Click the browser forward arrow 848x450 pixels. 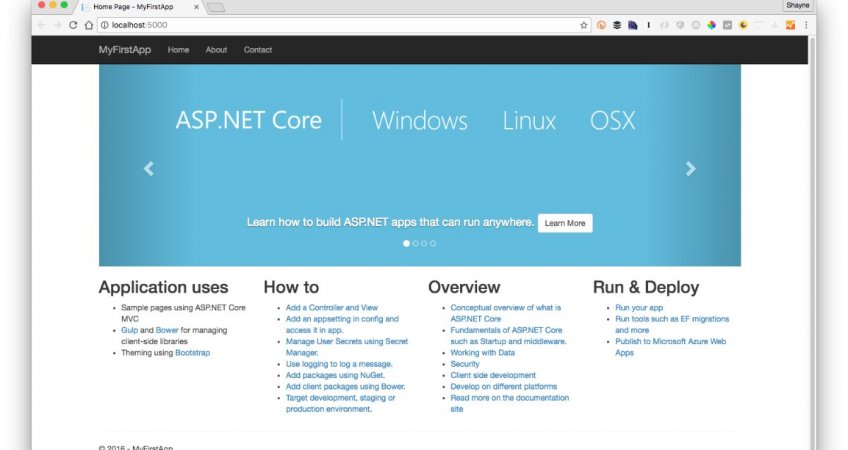click(x=57, y=25)
